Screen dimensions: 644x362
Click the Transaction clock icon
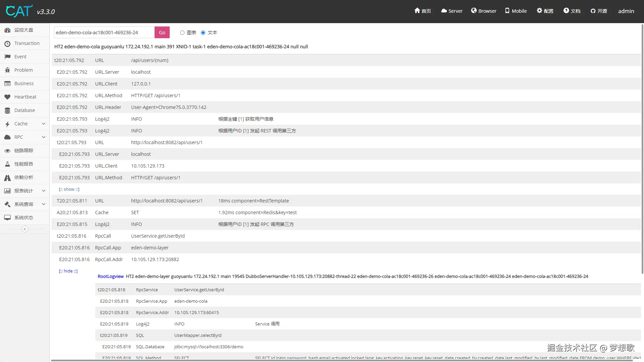(7, 44)
